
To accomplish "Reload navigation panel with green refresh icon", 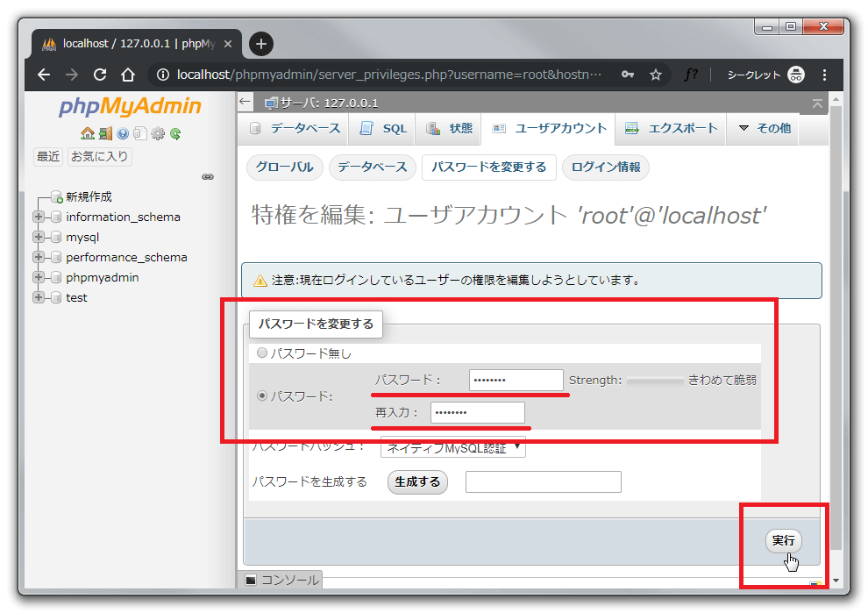I will pyautogui.click(x=175, y=134).
